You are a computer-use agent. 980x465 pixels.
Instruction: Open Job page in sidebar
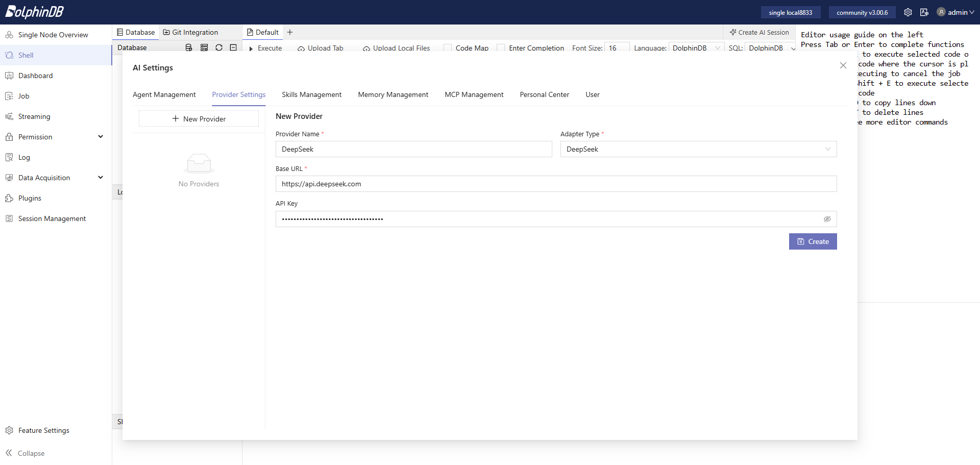56,96
